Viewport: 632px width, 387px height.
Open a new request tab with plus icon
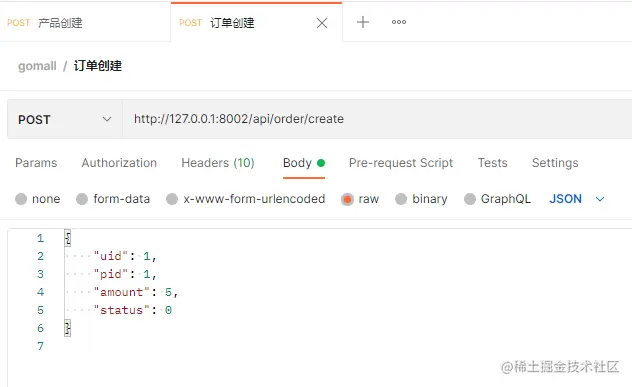(x=363, y=22)
